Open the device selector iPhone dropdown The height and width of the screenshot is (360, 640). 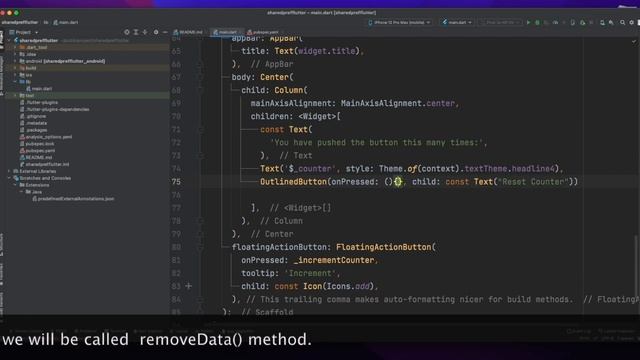[x=399, y=22]
